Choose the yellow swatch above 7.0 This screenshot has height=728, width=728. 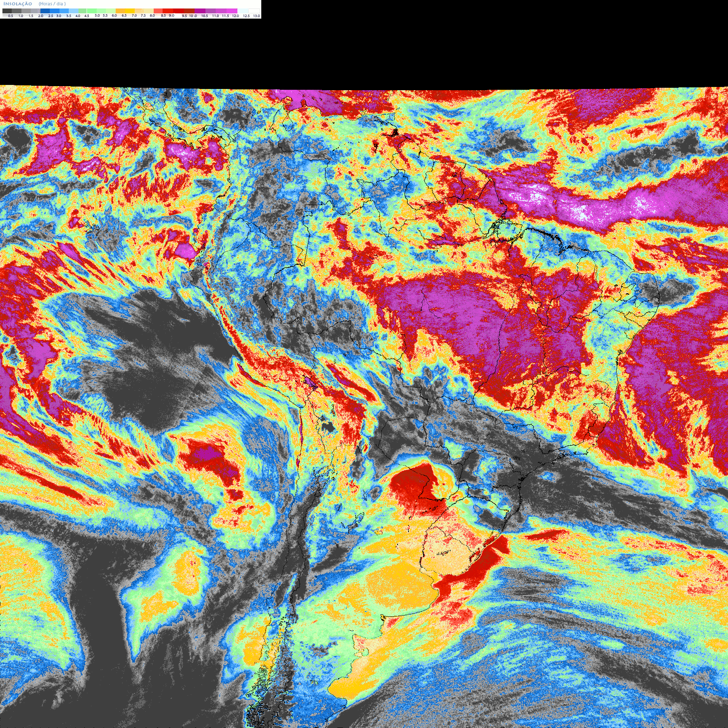click(130, 11)
